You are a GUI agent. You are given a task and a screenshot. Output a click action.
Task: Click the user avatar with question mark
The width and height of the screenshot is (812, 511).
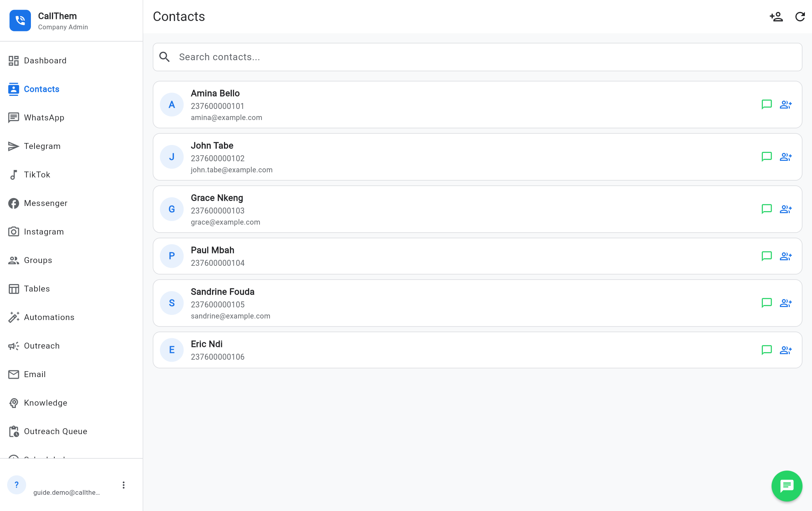[17, 485]
